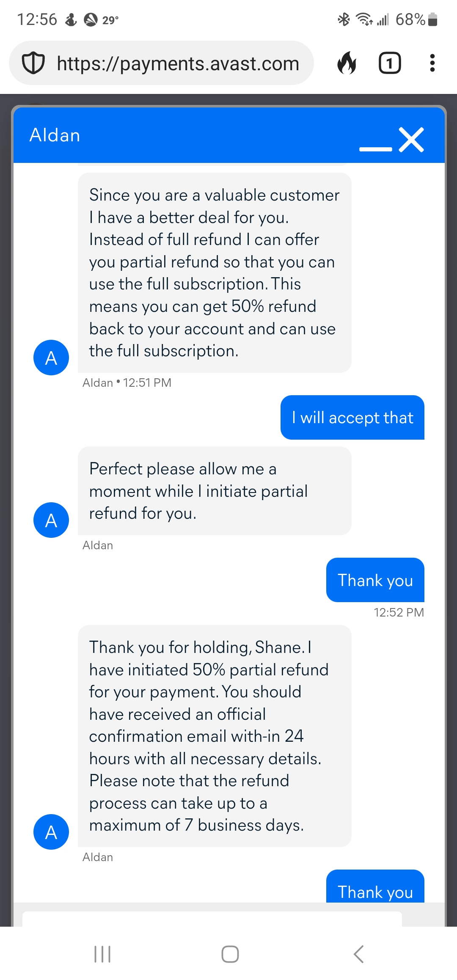Tap the 'I will accept that' message bubble
Viewport: 457px width, 980px height.
coord(352,418)
